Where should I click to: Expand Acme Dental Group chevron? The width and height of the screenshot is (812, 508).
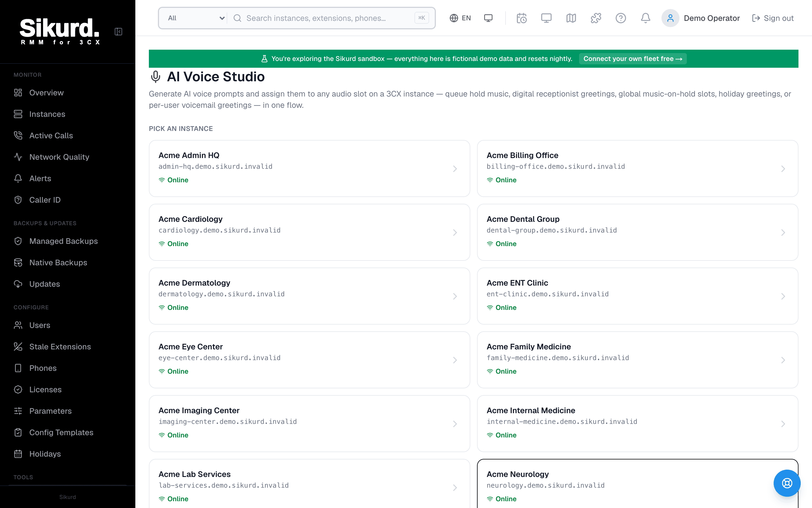pyautogui.click(x=783, y=233)
